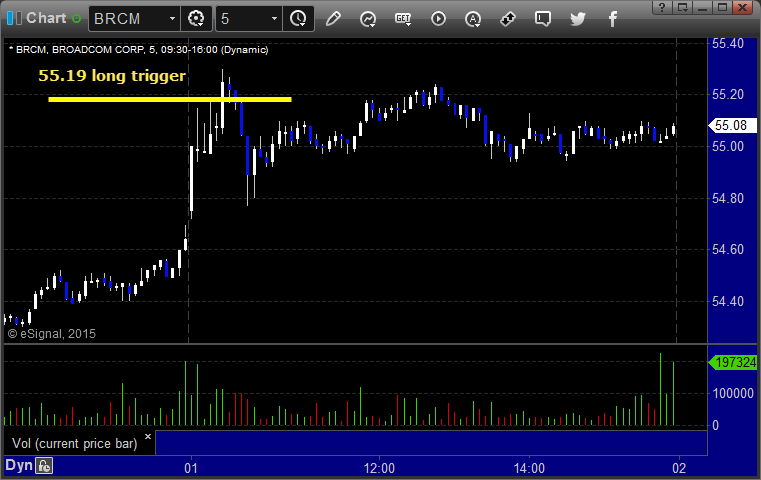Screen dimensions: 761x480
Task: Open the comment bubble icon
Action: click(x=543, y=19)
